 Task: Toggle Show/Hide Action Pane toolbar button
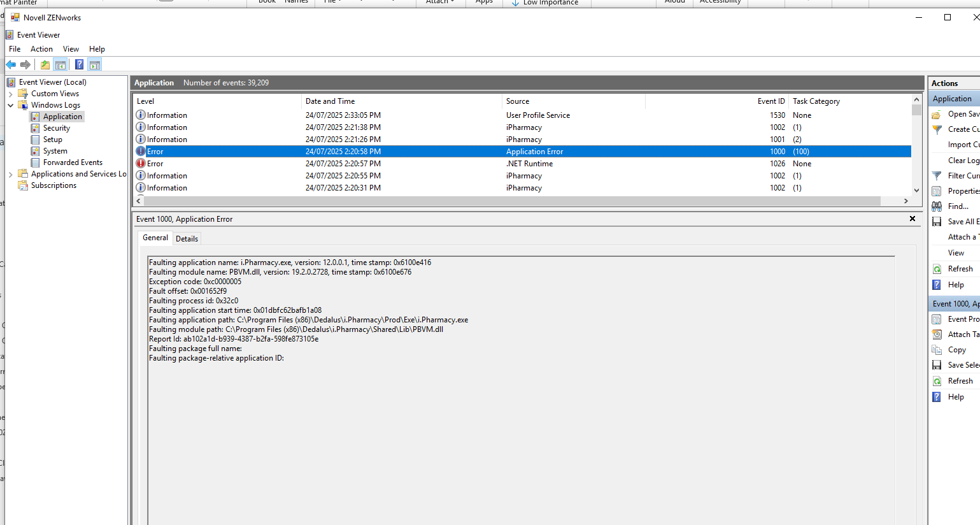click(x=95, y=64)
